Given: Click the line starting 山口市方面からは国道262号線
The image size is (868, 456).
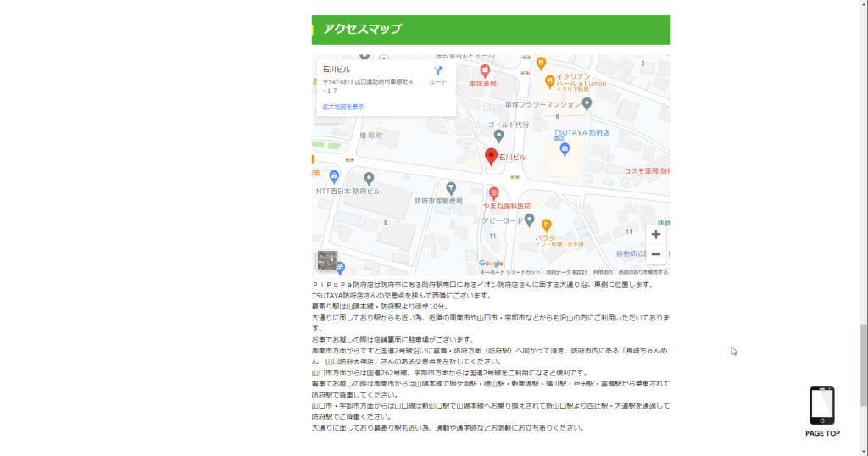Looking at the screenshot, I should pos(450,373).
